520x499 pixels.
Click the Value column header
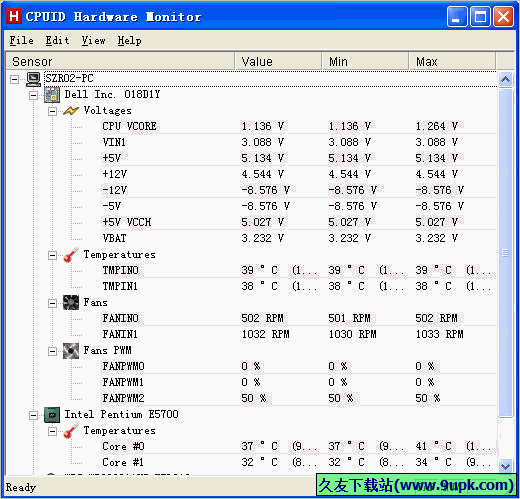point(279,61)
